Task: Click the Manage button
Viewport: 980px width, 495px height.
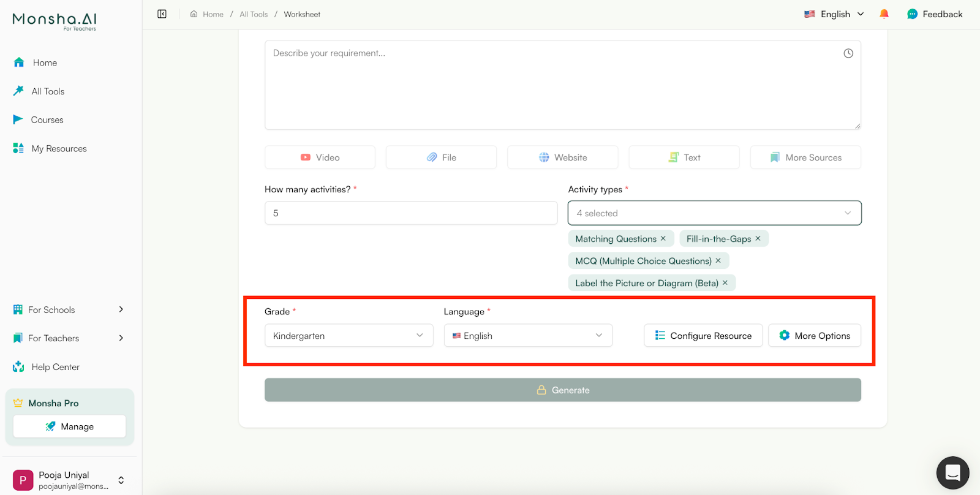Action: (x=69, y=426)
